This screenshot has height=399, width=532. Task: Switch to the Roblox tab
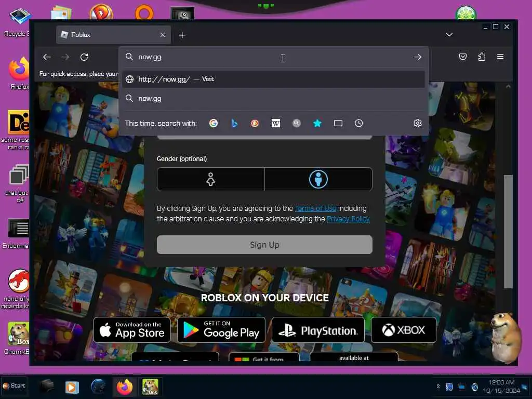pos(113,35)
